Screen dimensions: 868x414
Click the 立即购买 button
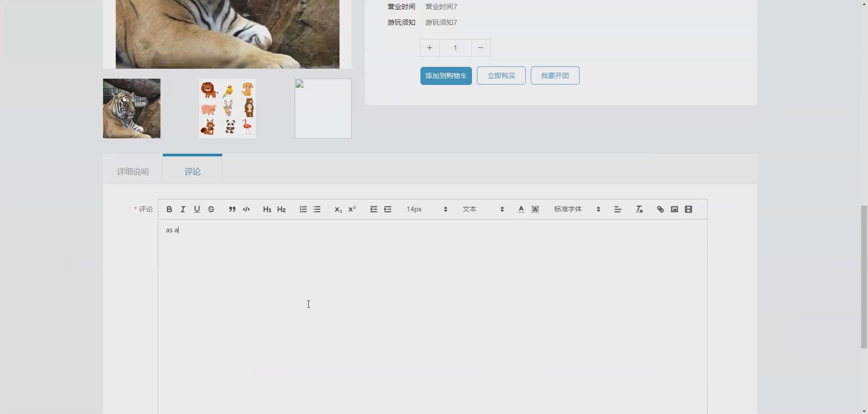pos(501,75)
